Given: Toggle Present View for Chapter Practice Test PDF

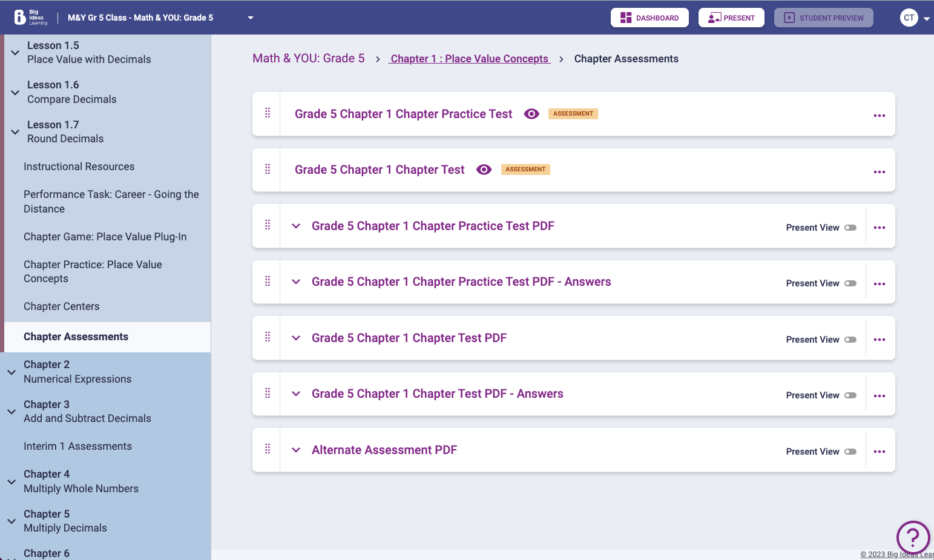Looking at the screenshot, I should click(x=850, y=228).
